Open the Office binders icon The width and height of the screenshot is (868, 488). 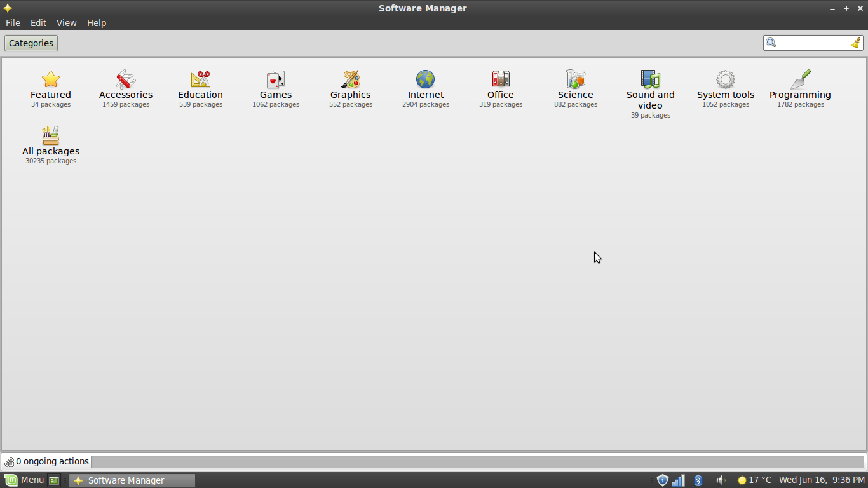click(501, 79)
